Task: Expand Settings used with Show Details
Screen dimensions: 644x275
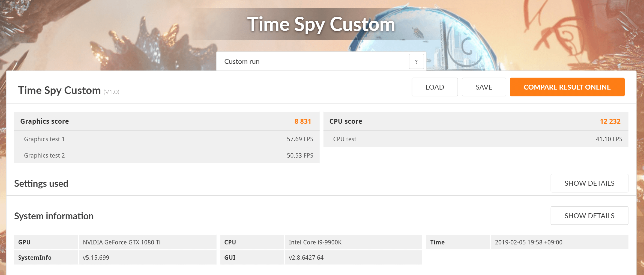Action: 589,183
